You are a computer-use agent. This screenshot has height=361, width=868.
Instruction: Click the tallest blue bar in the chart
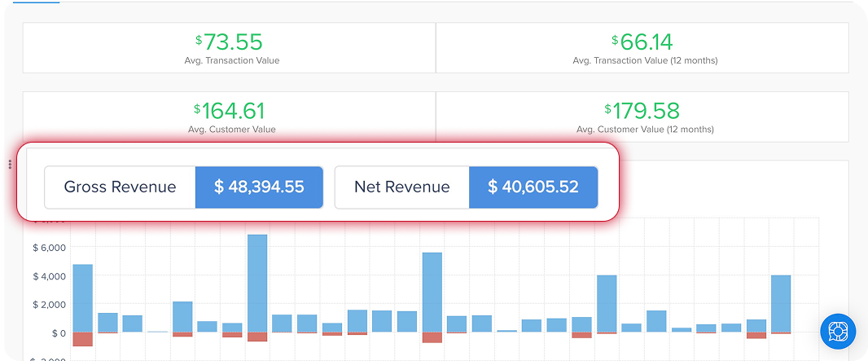257,282
